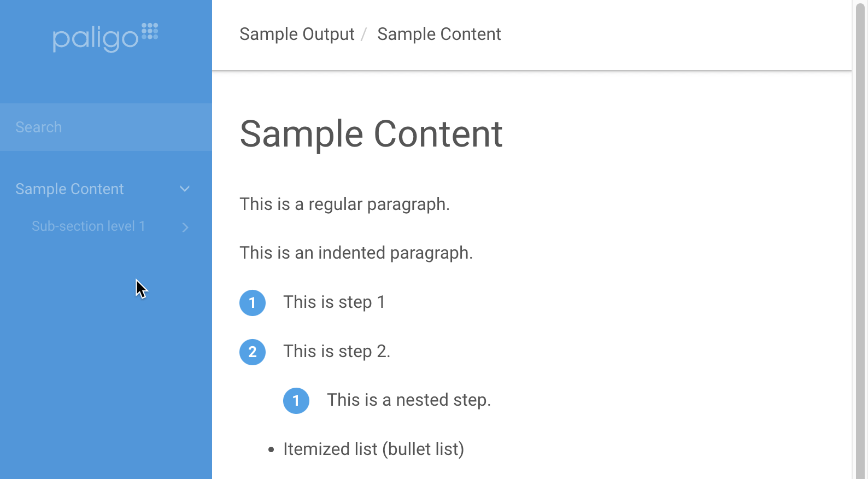The width and height of the screenshot is (868, 479).
Task: Collapse the Sample Content section in the sidebar
Action: (185, 189)
